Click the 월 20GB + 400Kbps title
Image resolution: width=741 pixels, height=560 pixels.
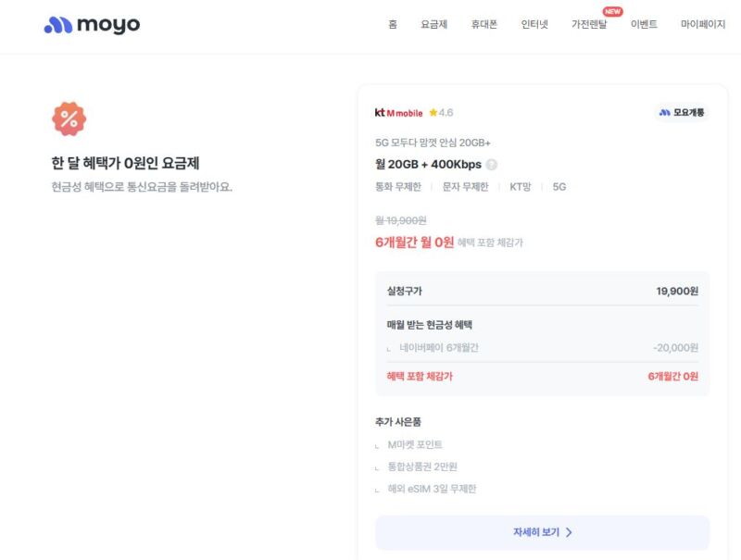coord(428,165)
